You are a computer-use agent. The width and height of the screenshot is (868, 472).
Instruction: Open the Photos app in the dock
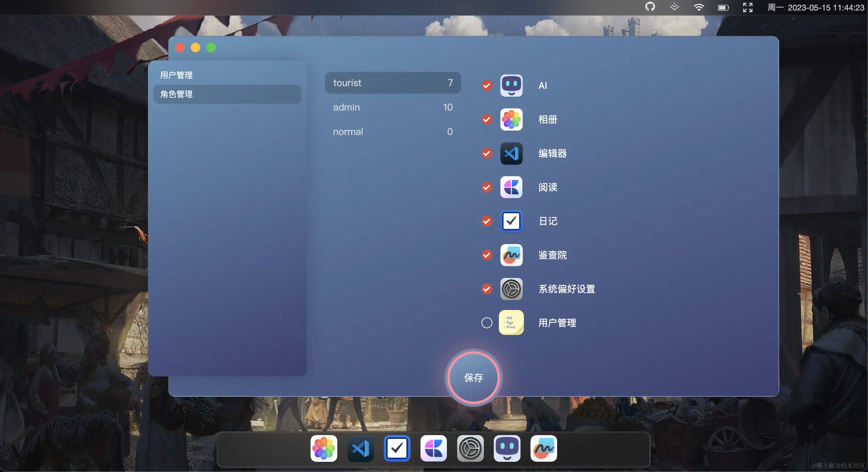point(324,448)
